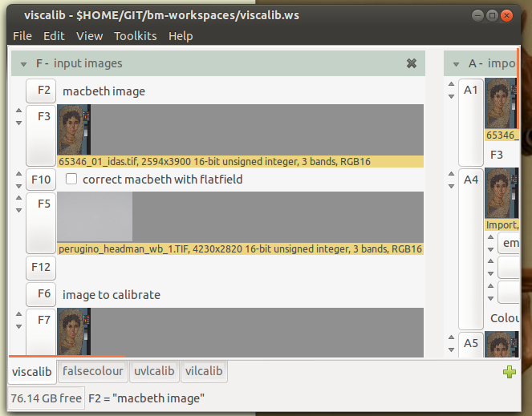
Task: Click up arrow beside row A4
Action: point(451,174)
